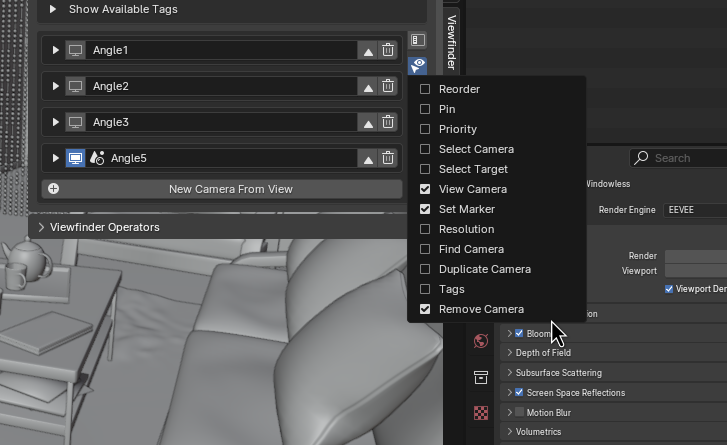The width and height of the screenshot is (727, 445).
Task: Uncheck the Set Marker option
Action: coord(425,209)
